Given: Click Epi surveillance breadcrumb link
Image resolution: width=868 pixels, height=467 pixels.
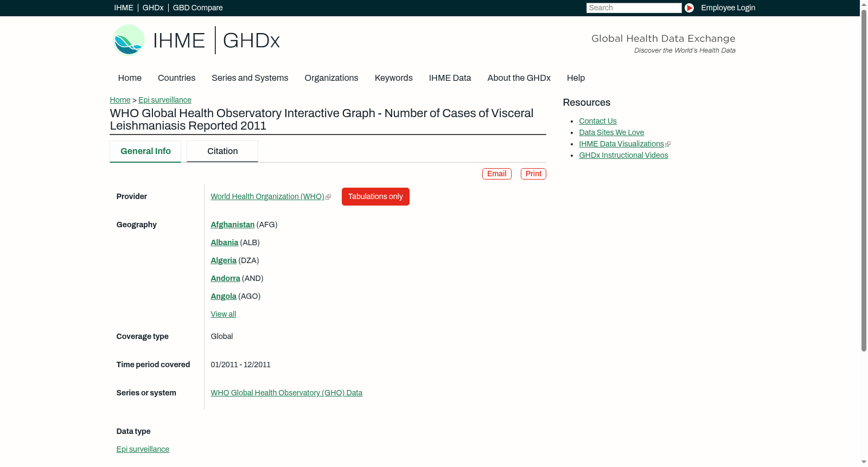Looking at the screenshot, I should pos(165,100).
